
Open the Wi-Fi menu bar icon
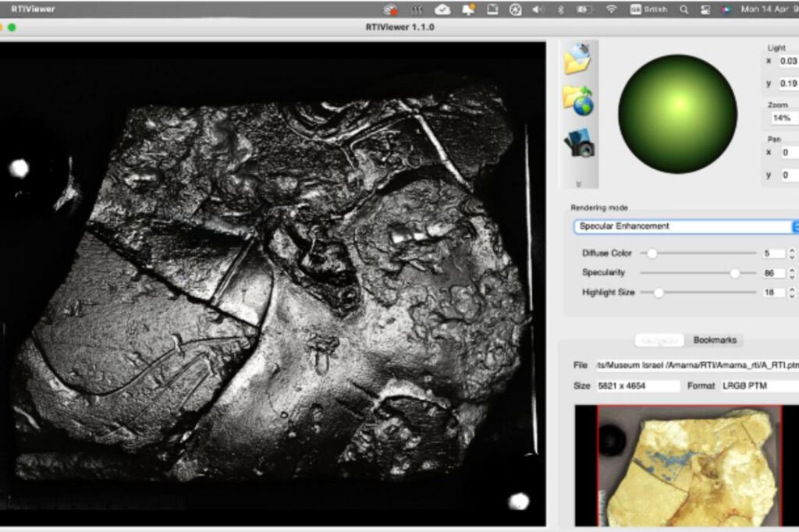(x=612, y=9)
